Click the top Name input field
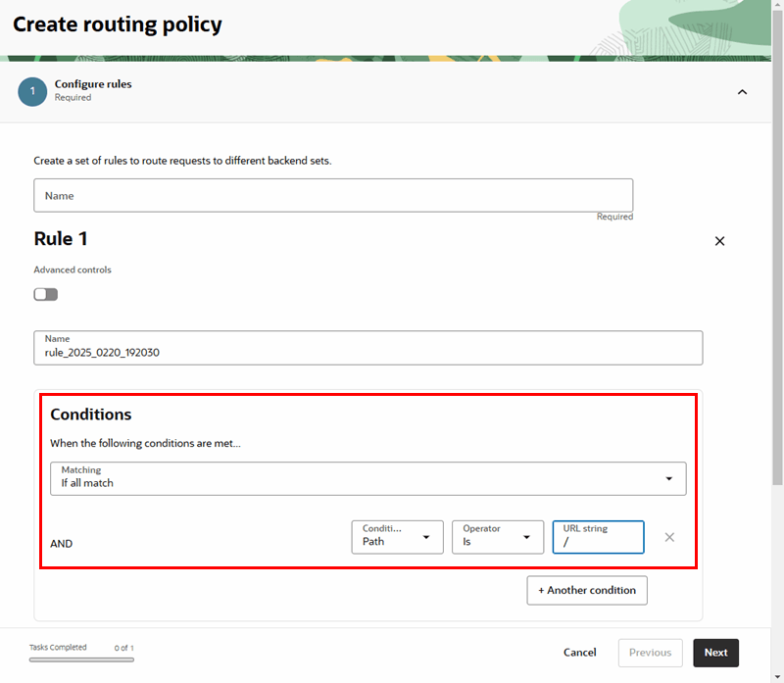Viewport: 784px width, 683px height. click(331, 195)
